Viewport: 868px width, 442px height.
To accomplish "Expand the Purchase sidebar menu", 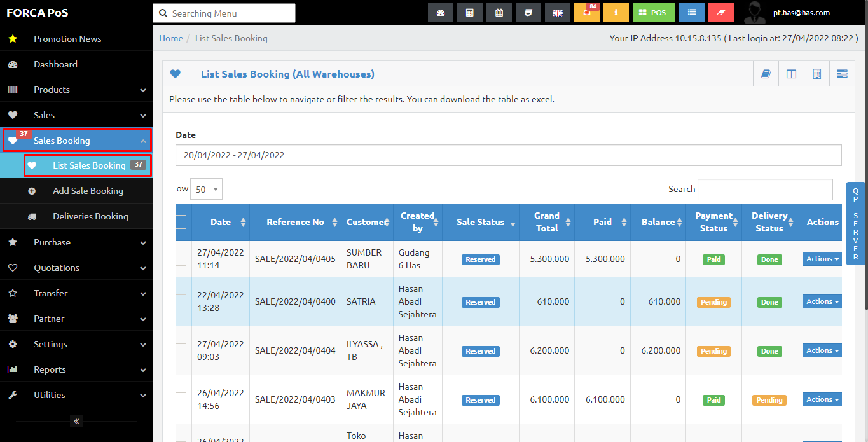I will (76, 242).
